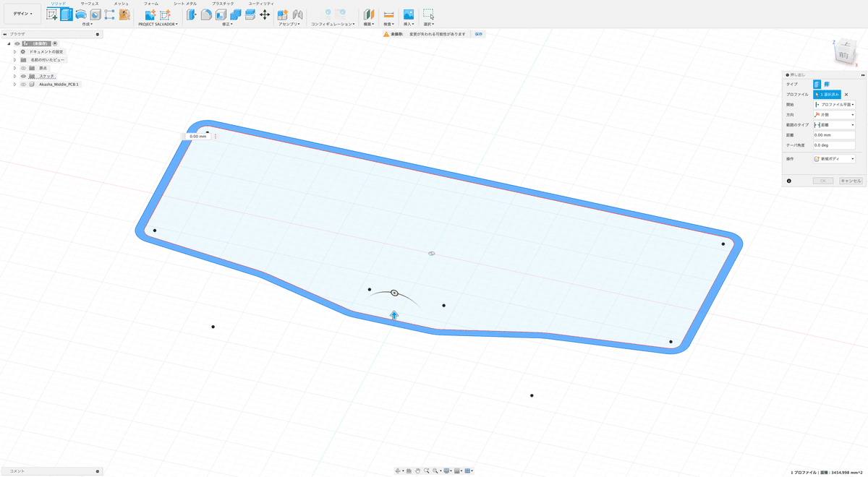Open the 修正 menu dropdown

pos(227,24)
